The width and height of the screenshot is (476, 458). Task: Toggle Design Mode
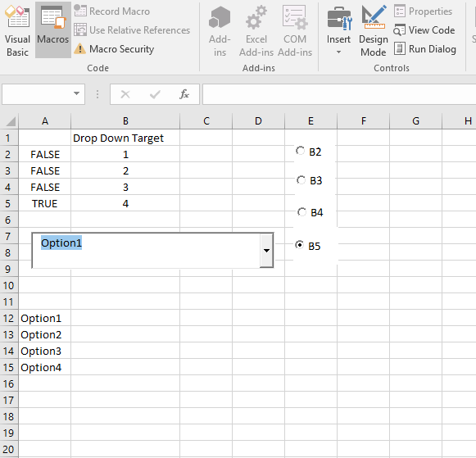[x=374, y=31]
